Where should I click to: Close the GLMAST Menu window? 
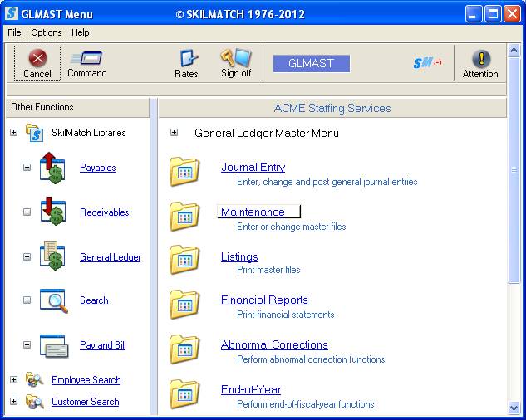512,14
